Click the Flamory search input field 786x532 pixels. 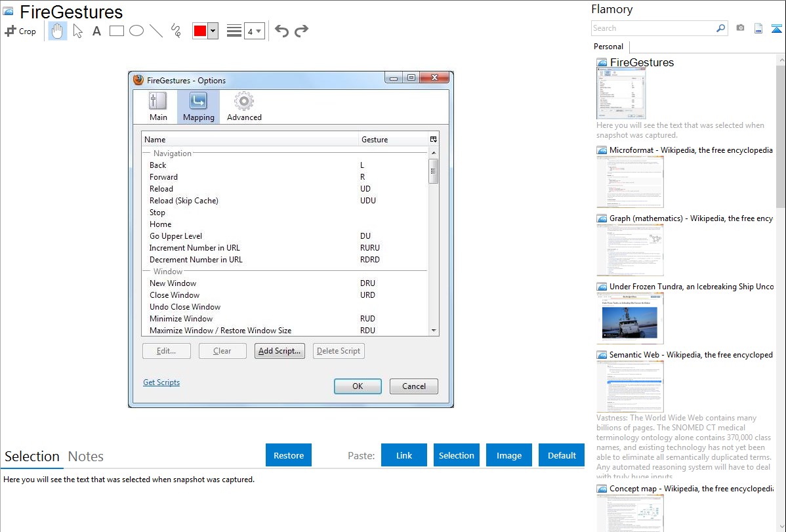point(653,28)
